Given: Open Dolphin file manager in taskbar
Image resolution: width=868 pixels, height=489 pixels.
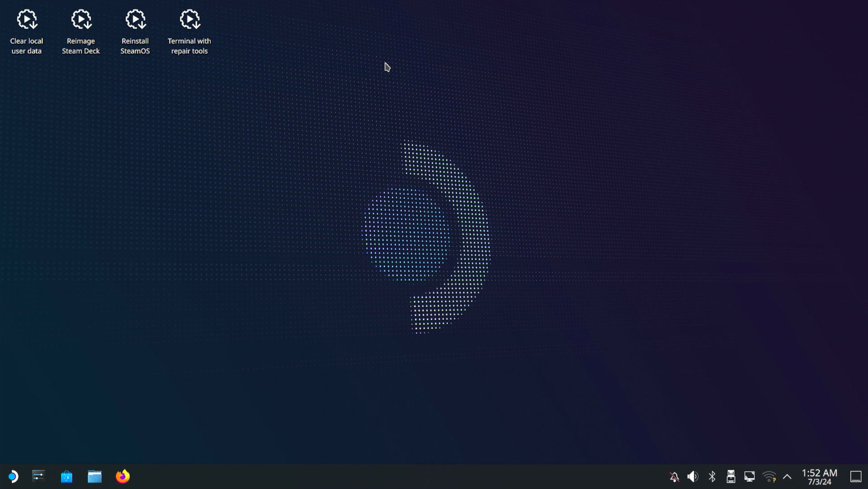Looking at the screenshot, I should pyautogui.click(x=95, y=476).
